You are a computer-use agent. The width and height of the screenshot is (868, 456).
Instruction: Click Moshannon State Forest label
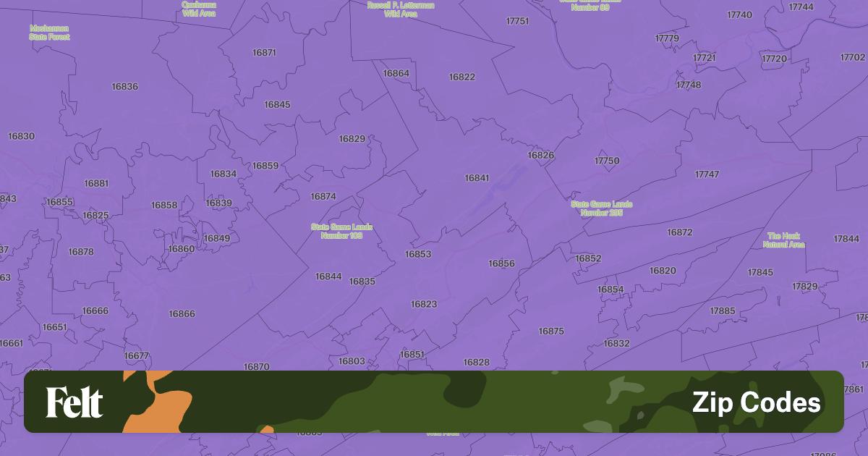[x=49, y=32]
